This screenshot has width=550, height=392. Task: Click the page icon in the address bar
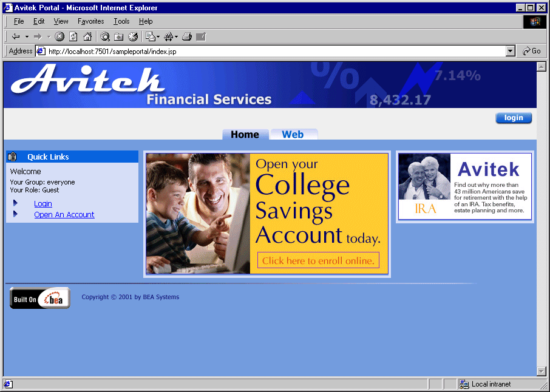point(41,51)
